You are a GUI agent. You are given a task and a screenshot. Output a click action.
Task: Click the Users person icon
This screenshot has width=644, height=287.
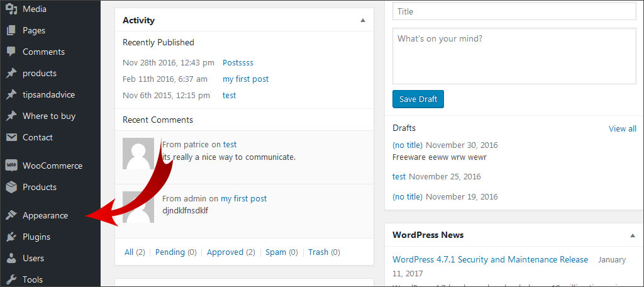[11, 258]
